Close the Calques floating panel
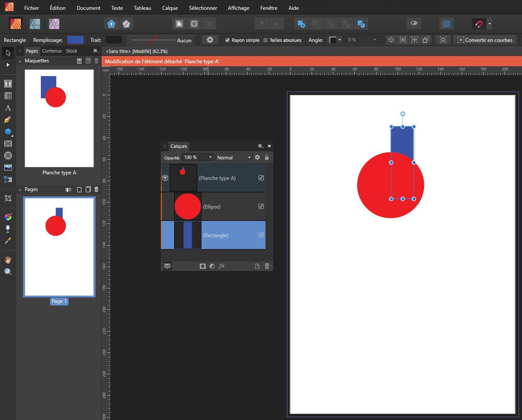This screenshot has height=420, width=522. [269, 146]
